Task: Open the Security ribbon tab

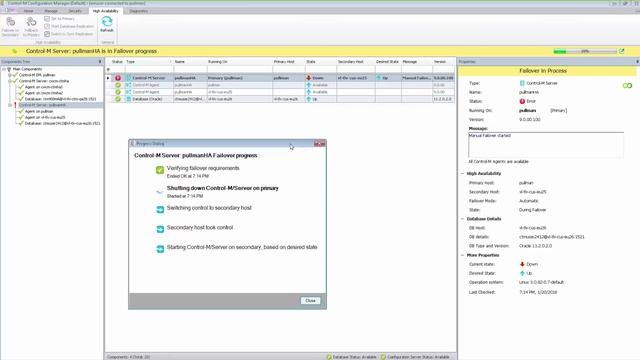Action: point(75,11)
